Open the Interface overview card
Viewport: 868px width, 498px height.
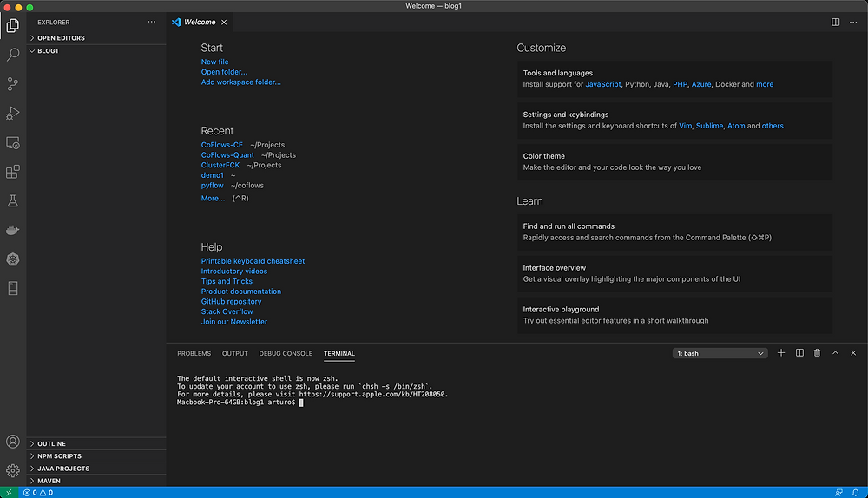(674, 273)
